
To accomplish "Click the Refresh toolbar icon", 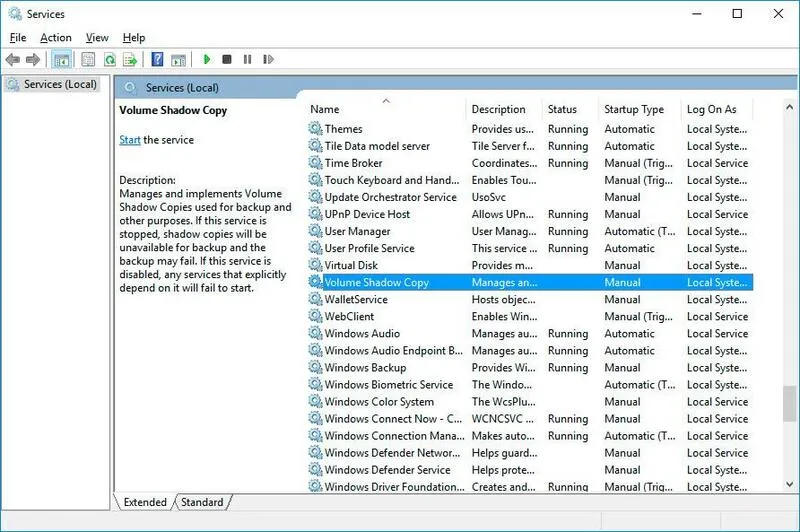I will 109,60.
